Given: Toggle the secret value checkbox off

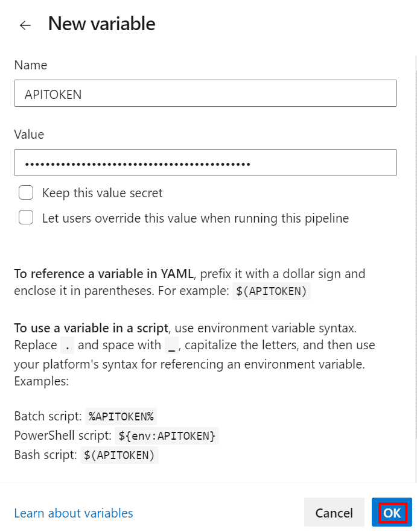Looking at the screenshot, I should click(x=26, y=192).
